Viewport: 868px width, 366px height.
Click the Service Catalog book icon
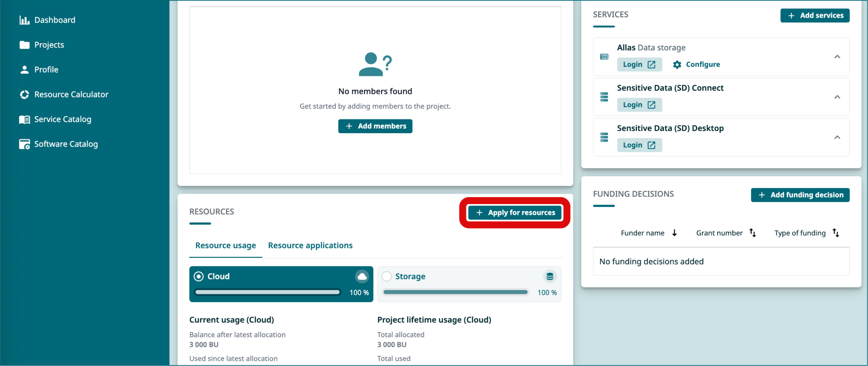coord(25,119)
